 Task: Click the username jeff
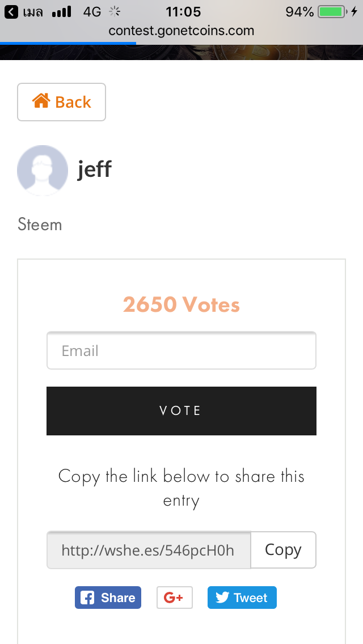pyautogui.click(x=94, y=169)
